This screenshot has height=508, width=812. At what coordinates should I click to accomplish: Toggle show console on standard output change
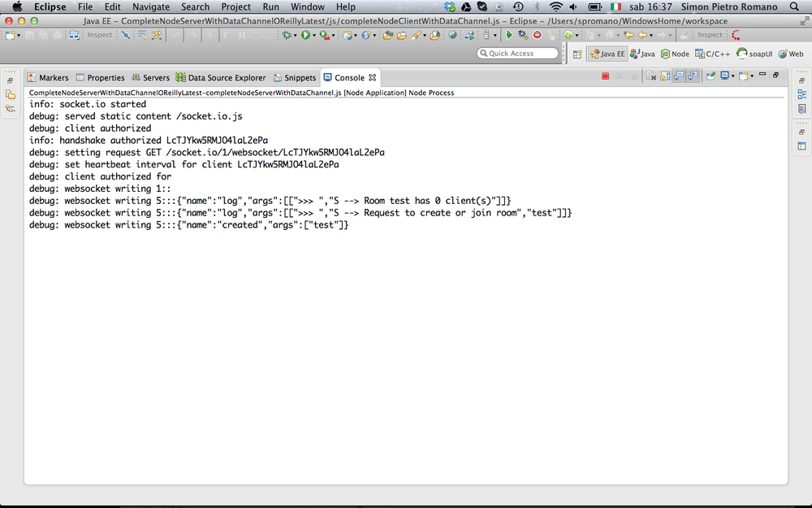679,76
